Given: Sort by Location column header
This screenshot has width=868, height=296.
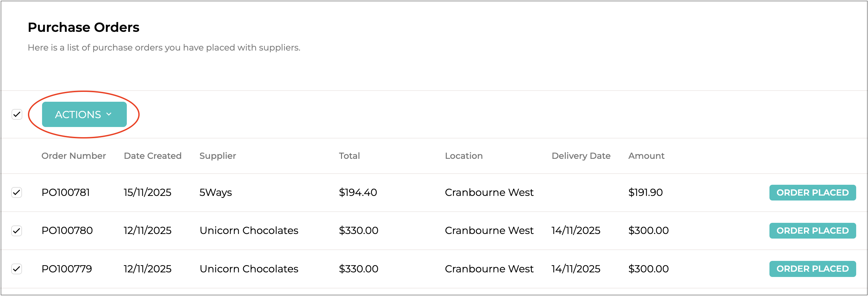Looking at the screenshot, I should pyautogui.click(x=464, y=156).
